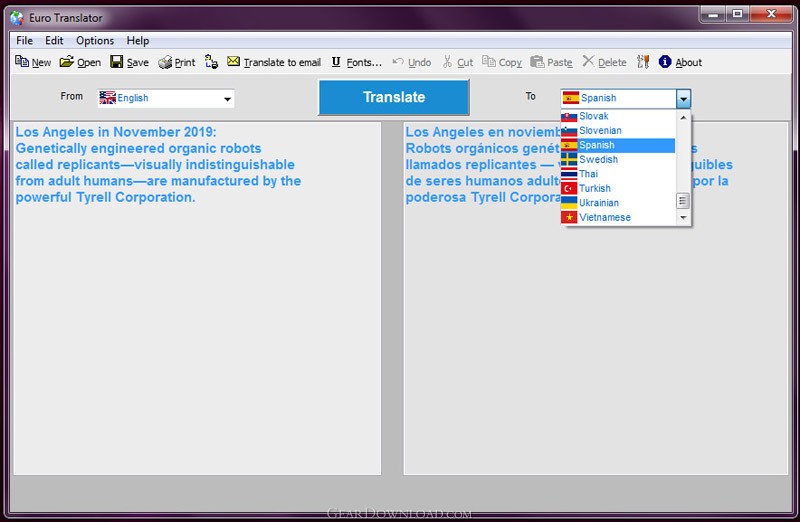Viewport: 800px width, 522px height.
Task: Open the Options menu
Action: pos(95,40)
